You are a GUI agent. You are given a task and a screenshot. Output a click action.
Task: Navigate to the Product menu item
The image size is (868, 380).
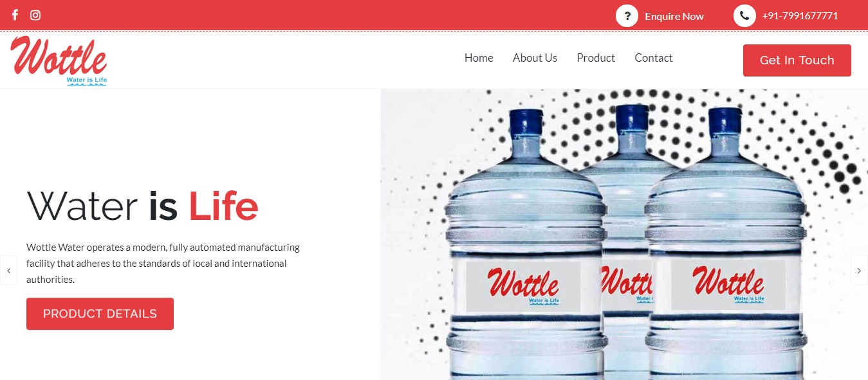596,58
